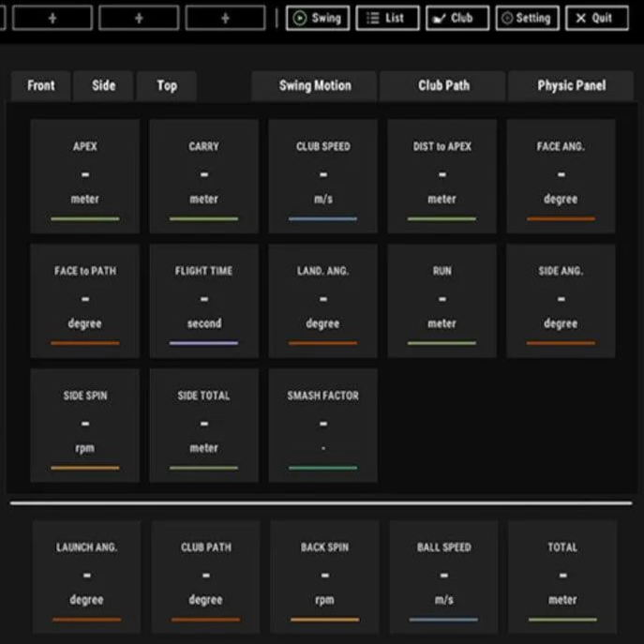Screen dimensions: 644x644
Task: Click the SMASH FACTOR tile
Action: (x=323, y=425)
